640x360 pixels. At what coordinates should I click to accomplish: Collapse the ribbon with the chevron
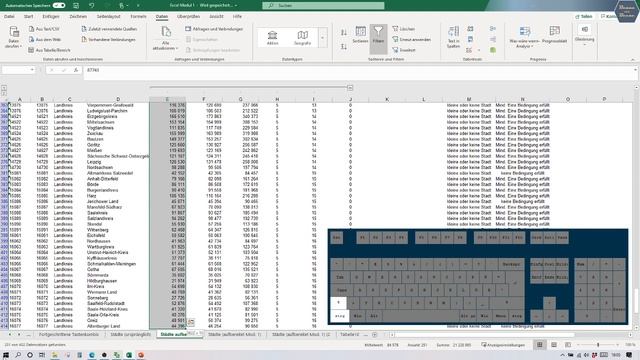pyautogui.click(x=633, y=60)
